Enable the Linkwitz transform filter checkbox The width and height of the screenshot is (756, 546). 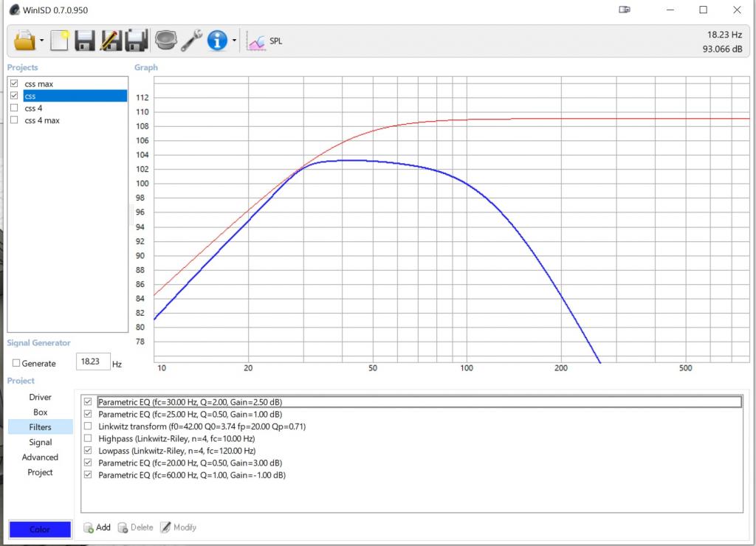pyautogui.click(x=88, y=426)
